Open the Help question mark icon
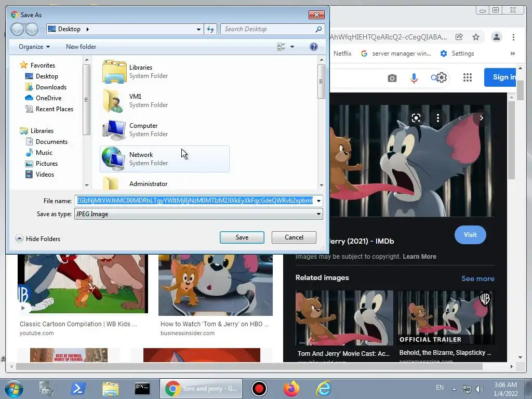The height and width of the screenshot is (399, 532). (x=313, y=47)
